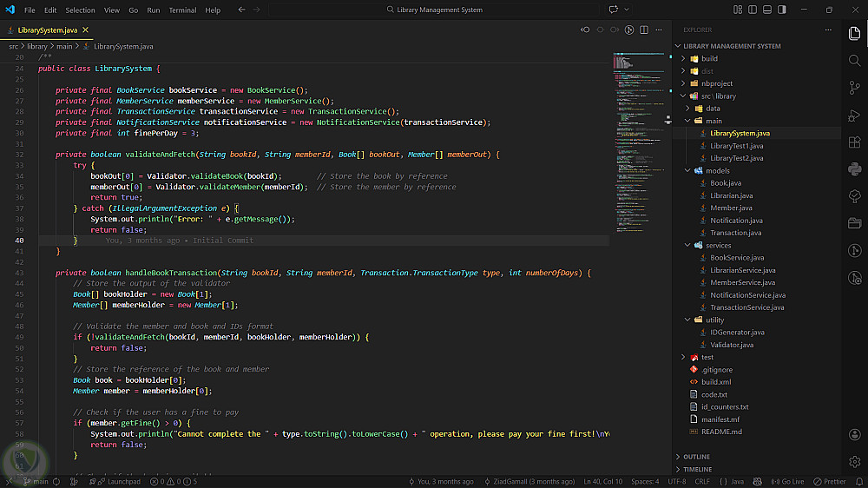Open the Terminal menu
868x488 pixels.
[x=182, y=10]
